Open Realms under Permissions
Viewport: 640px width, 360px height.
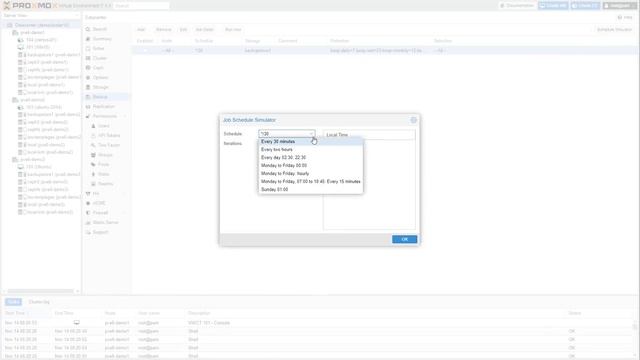[x=106, y=184]
